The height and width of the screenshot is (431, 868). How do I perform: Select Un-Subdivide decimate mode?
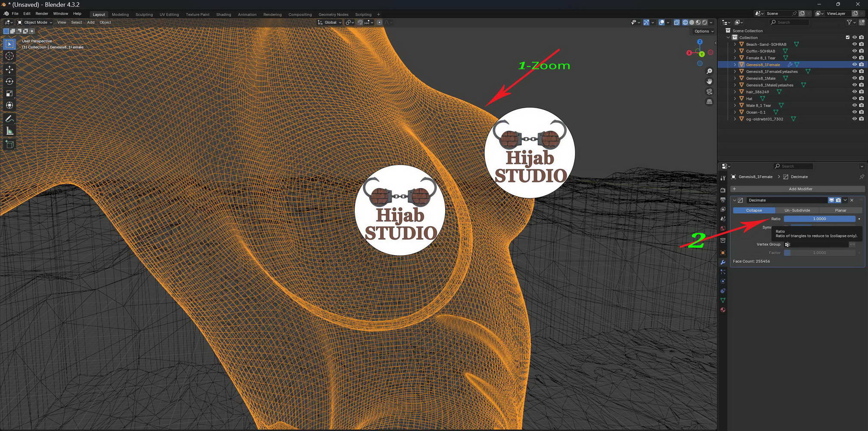pos(797,210)
